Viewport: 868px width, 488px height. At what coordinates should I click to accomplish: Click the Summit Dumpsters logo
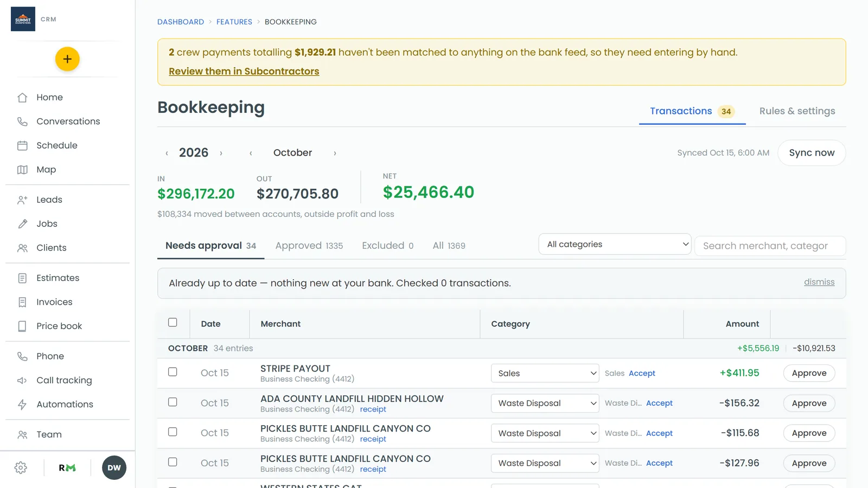[23, 19]
